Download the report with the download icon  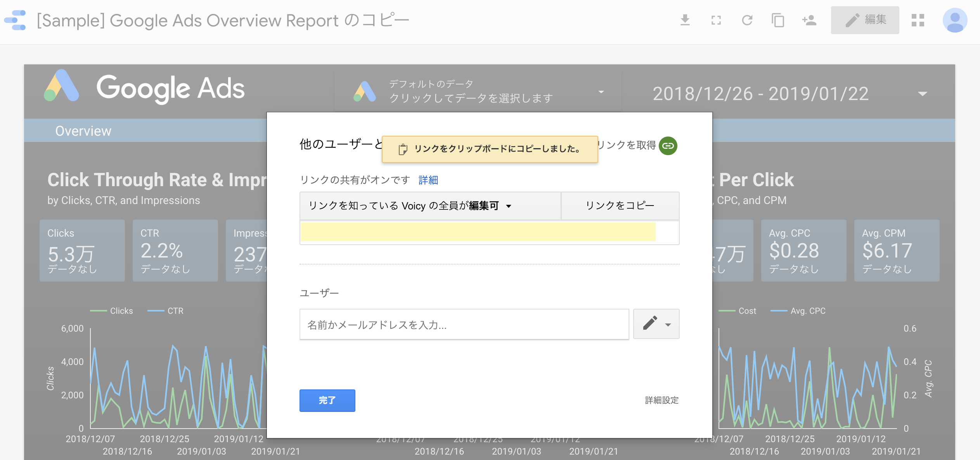coord(685,20)
